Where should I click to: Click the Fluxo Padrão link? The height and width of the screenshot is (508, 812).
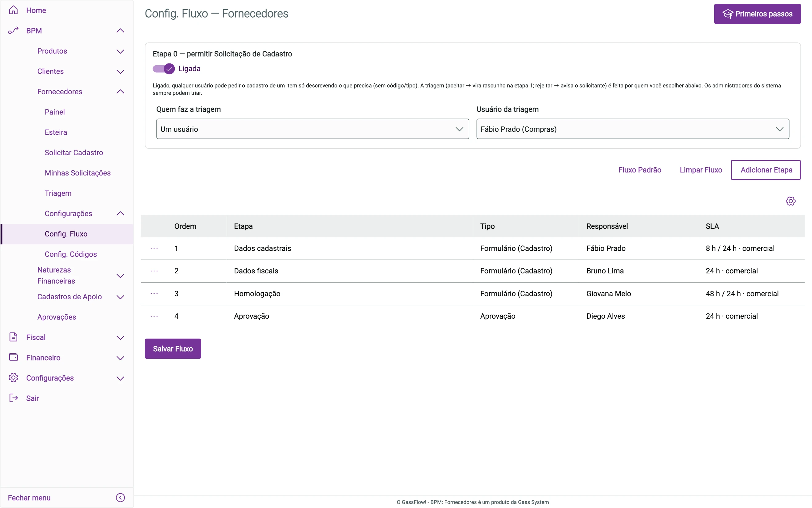click(639, 170)
